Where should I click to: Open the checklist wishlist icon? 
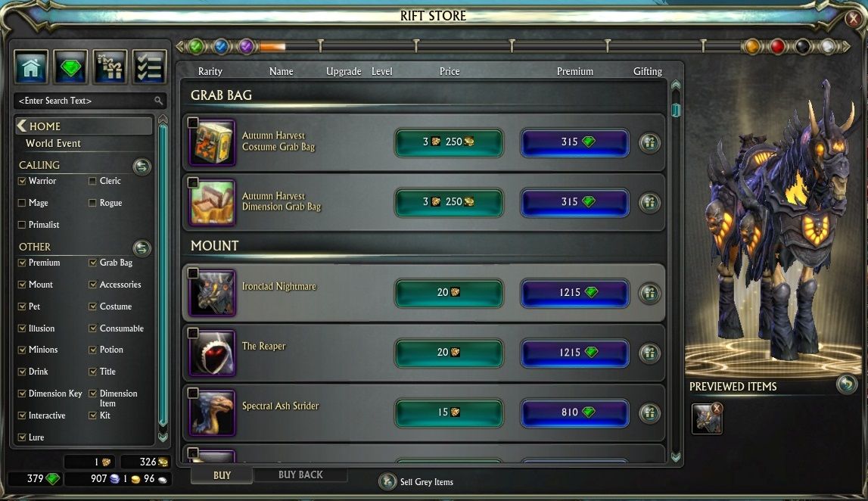pos(150,67)
